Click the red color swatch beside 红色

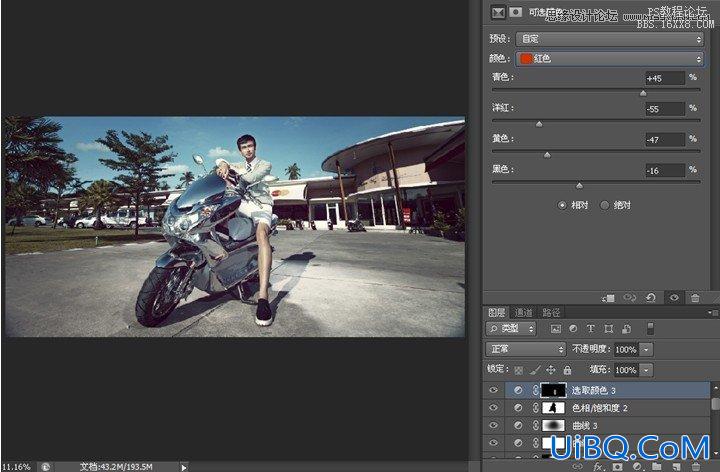[x=526, y=58]
